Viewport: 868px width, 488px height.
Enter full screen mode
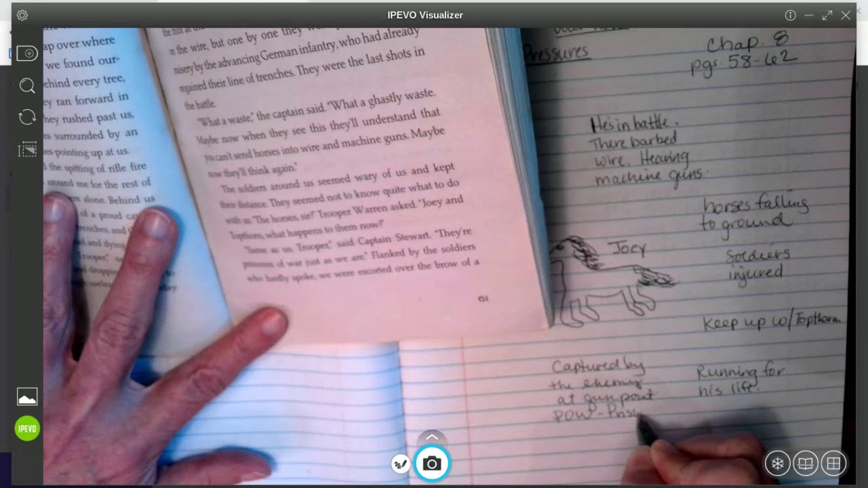coord(827,15)
